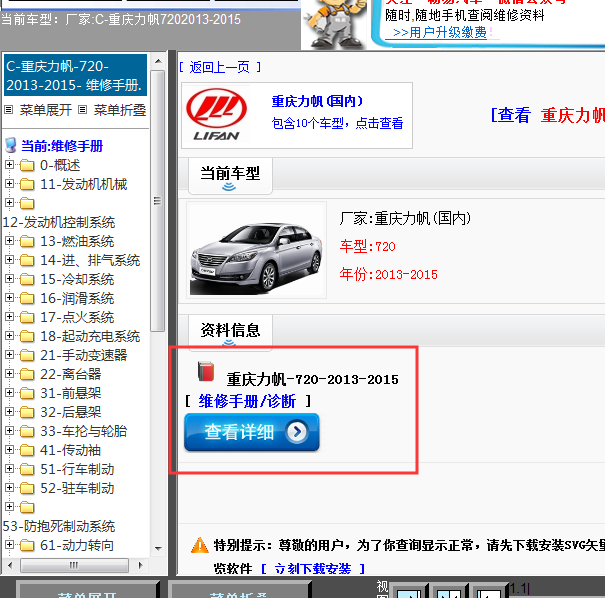
Task: Click the 厂家:重庆力帆(国内) text
Action: pyautogui.click(x=405, y=218)
